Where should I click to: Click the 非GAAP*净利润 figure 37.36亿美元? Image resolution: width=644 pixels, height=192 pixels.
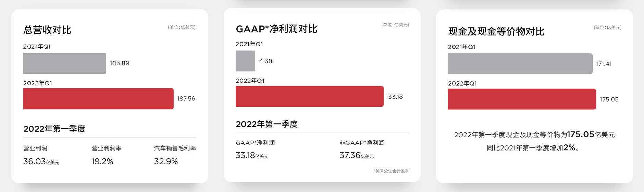(x=357, y=156)
